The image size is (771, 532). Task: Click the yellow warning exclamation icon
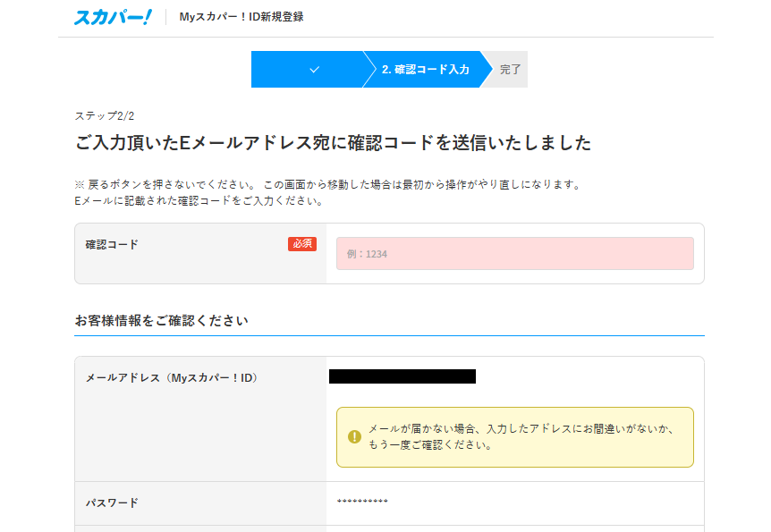[x=354, y=437]
